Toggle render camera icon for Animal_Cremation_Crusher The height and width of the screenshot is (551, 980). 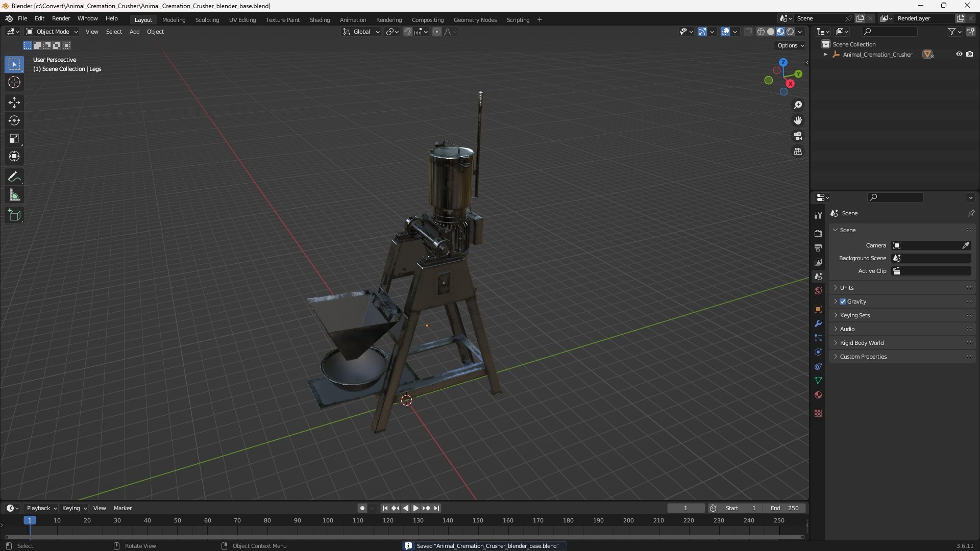coord(970,54)
